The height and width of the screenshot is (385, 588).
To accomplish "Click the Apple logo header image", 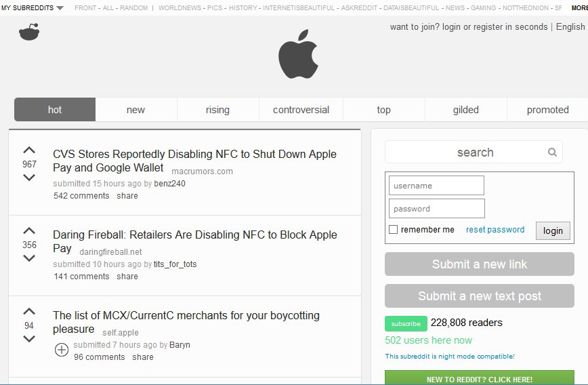I will (x=299, y=54).
